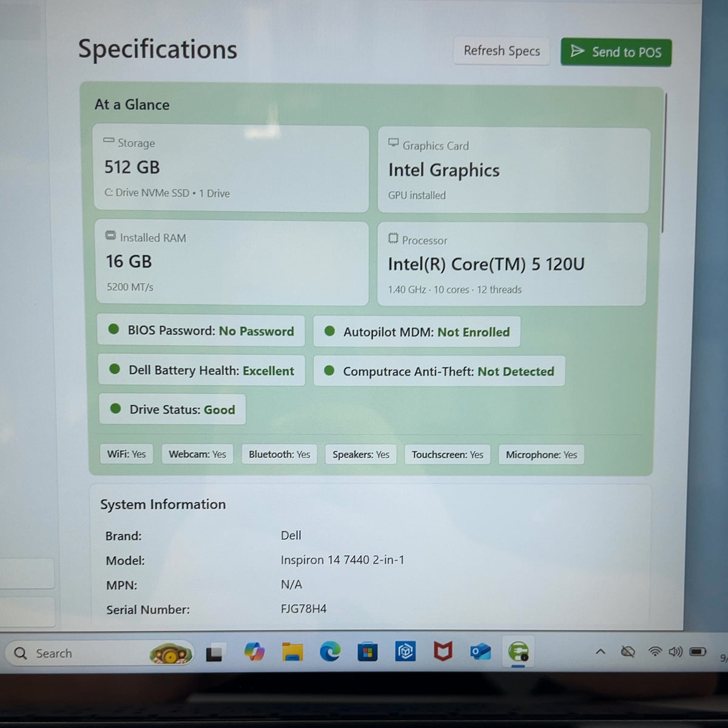The image size is (728, 728).
Task: Click the vertical scrollbar beside specs panel
Action: point(664,162)
